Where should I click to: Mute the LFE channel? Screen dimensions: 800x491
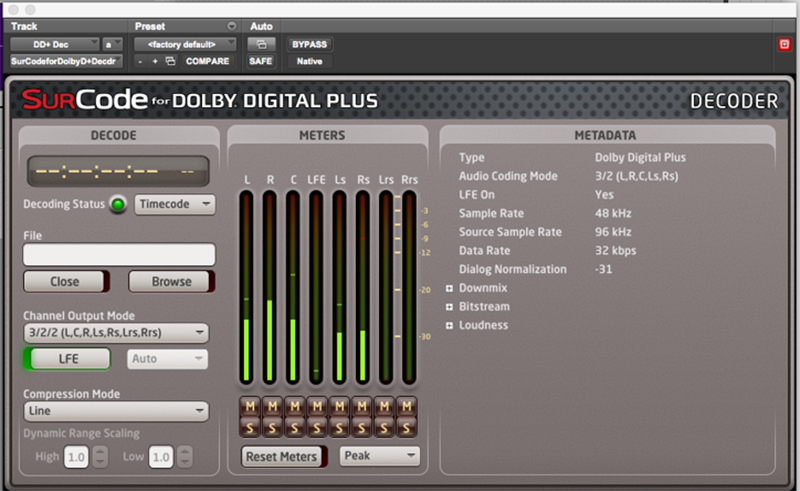(x=316, y=406)
